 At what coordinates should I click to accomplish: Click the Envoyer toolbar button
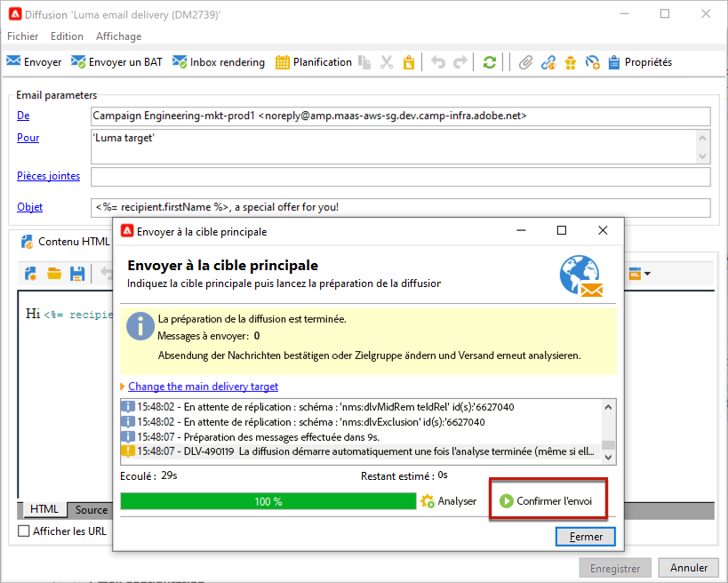[34, 61]
